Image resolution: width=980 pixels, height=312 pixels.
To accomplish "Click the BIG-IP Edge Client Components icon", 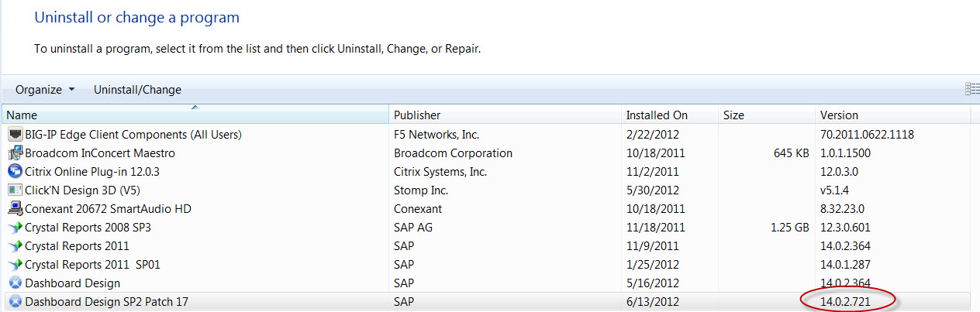I will click(x=14, y=135).
